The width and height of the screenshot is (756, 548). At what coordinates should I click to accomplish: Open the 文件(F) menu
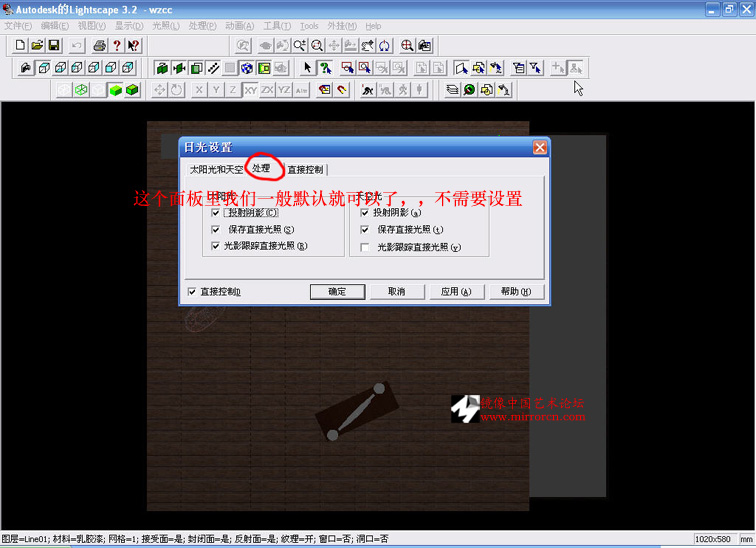click(x=18, y=26)
